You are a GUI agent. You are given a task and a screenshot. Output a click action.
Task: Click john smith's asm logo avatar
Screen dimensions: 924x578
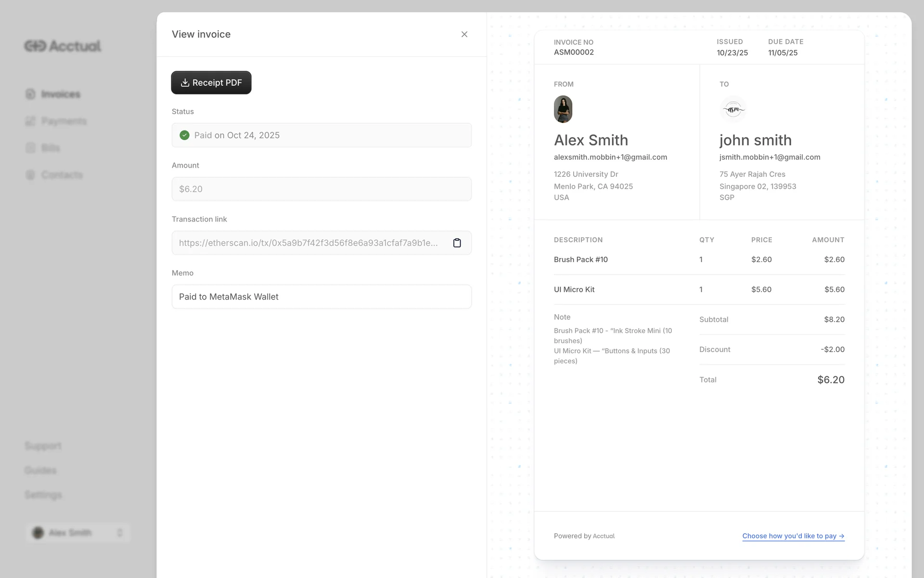[x=732, y=109]
